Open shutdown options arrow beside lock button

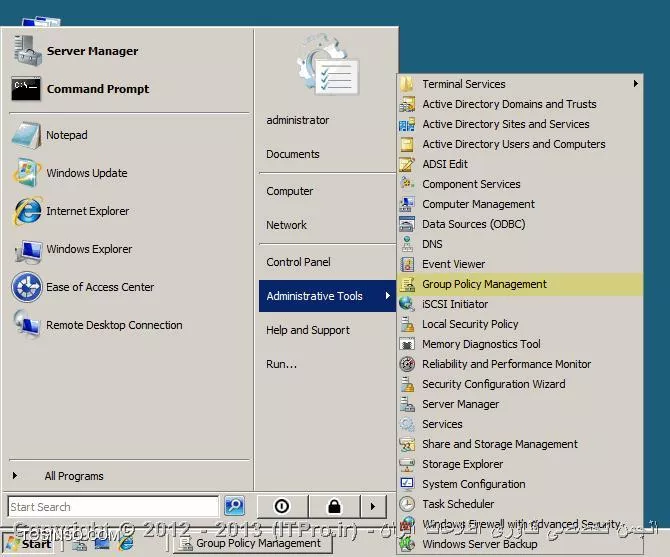(373, 507)
